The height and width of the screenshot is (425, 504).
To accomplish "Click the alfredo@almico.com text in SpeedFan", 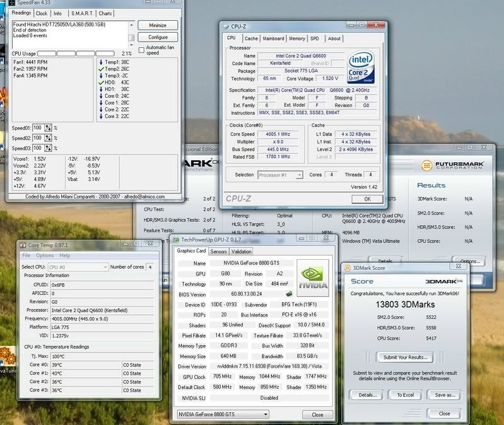I will 144,197.
